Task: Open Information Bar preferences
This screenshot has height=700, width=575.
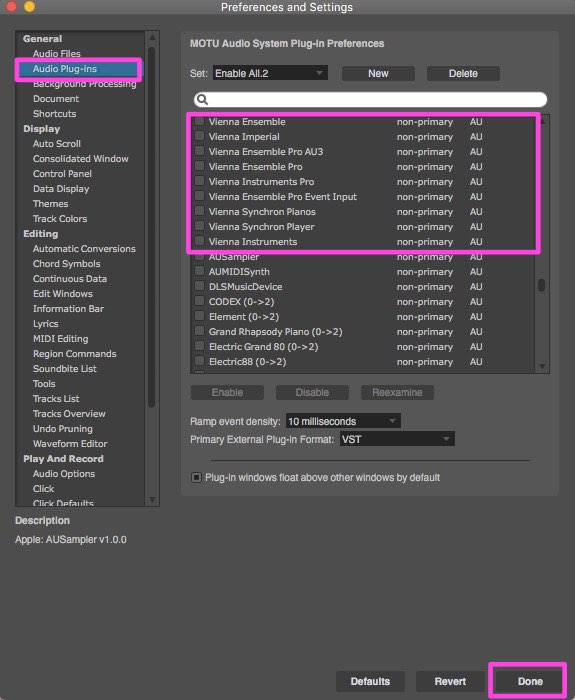Action: click(x=68, y=309)
